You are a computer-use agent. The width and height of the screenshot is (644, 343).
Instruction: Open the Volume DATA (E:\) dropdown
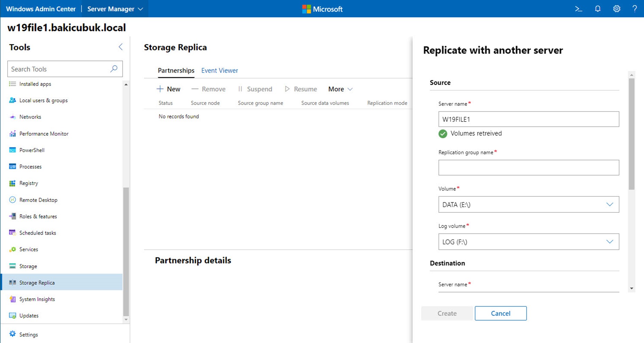(x=528, y=204)
